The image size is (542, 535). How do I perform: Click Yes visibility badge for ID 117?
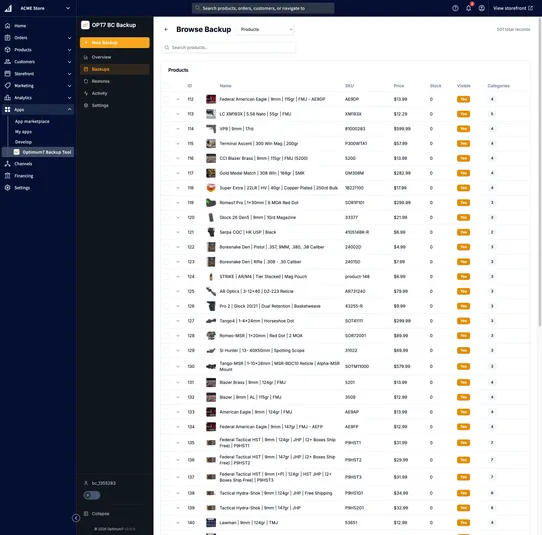463,173
